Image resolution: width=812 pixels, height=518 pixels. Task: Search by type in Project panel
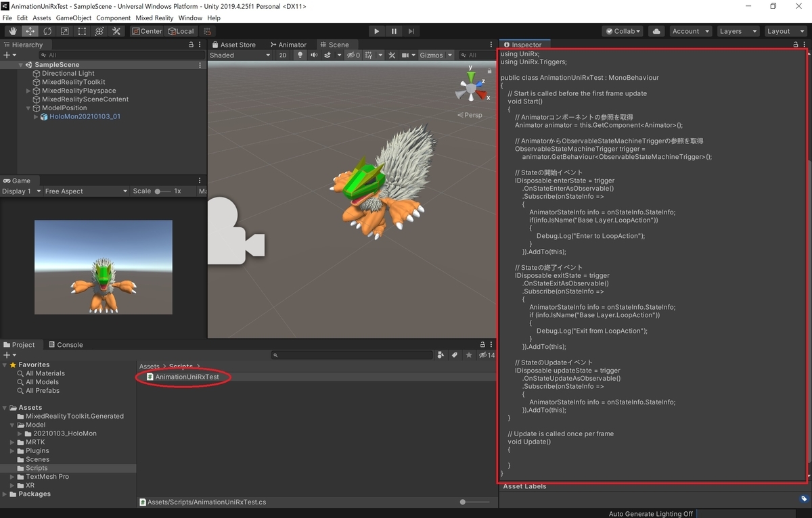(441, 354)
